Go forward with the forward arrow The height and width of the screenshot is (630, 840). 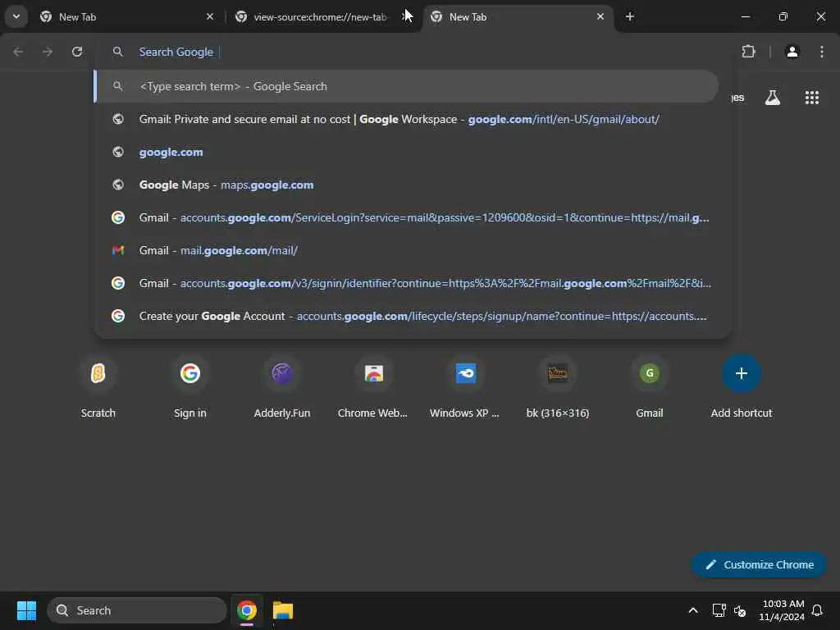coord(48,52)
